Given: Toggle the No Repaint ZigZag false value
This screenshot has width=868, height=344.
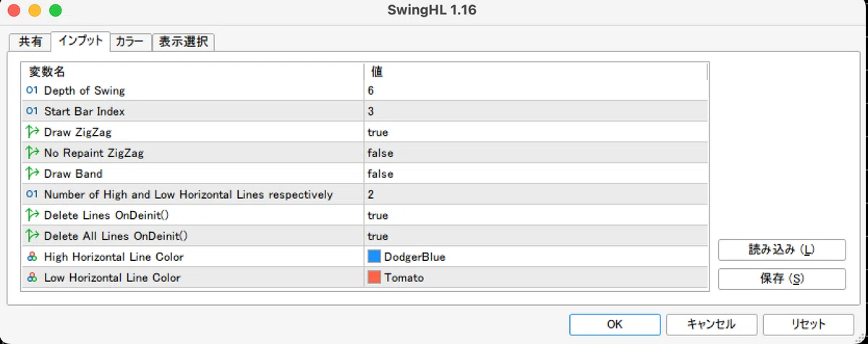Looking at the screenshot, I should pyautogui.click(x=535, y=153).
